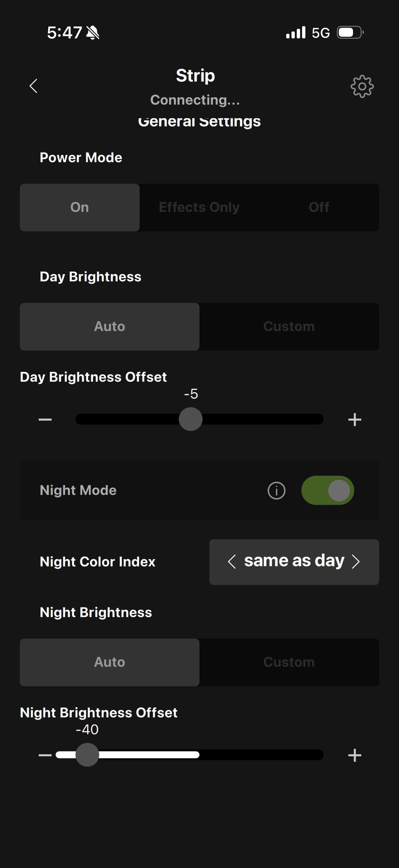399x868 pixels.
Task: Increase Day Brightness Offset with plus icon
Action: click(355, 419)
